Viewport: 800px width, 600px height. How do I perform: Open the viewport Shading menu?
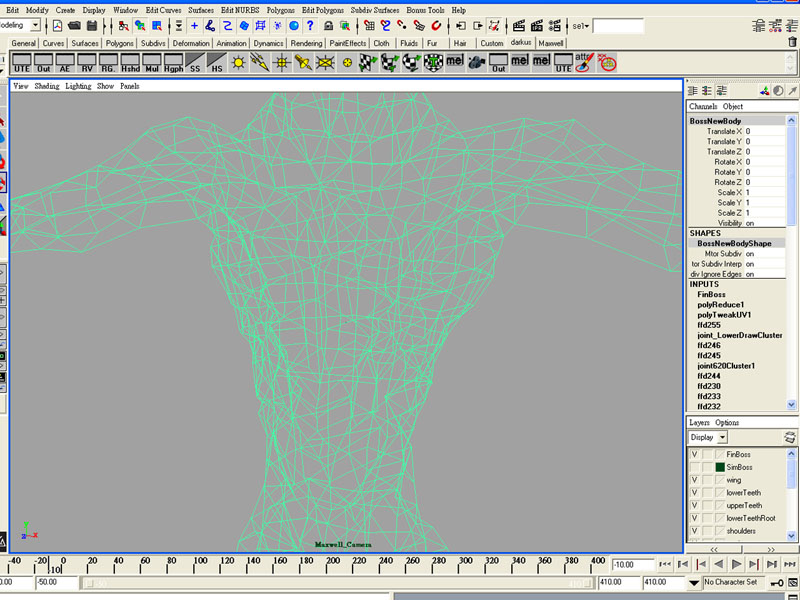47,86
